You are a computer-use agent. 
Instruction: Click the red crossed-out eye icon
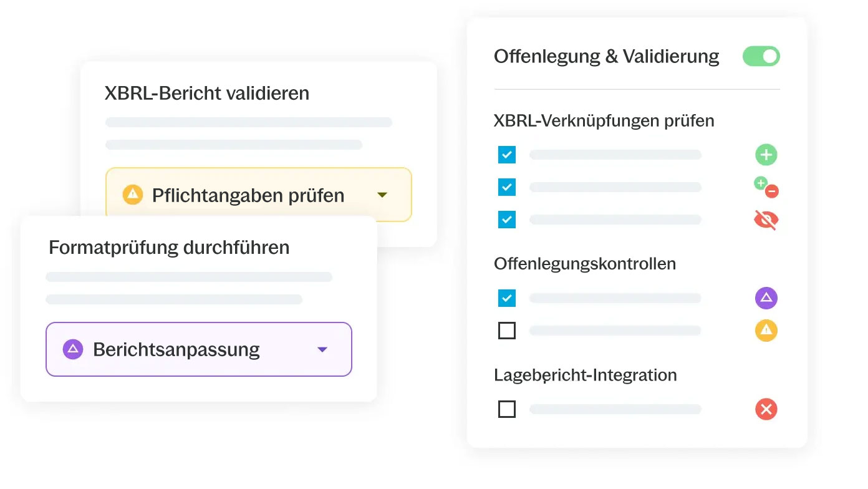tap(766, 220)
